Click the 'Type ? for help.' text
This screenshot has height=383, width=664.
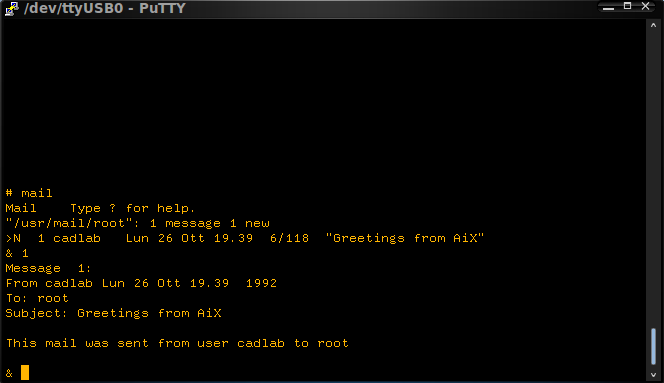pyautogui.click(x=133, y=208)
